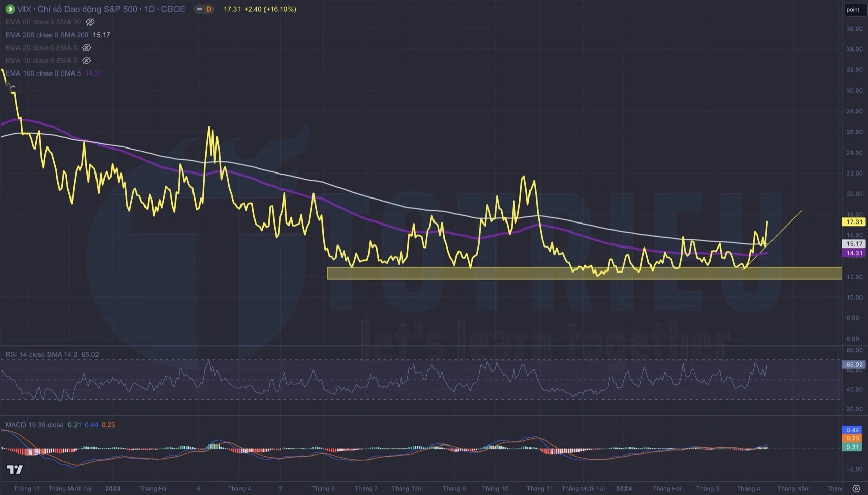The width and height of the screenshot is (868, 495).
Task: Click the Tháng 3 label on time axis
Action: (x=708, y=489)
